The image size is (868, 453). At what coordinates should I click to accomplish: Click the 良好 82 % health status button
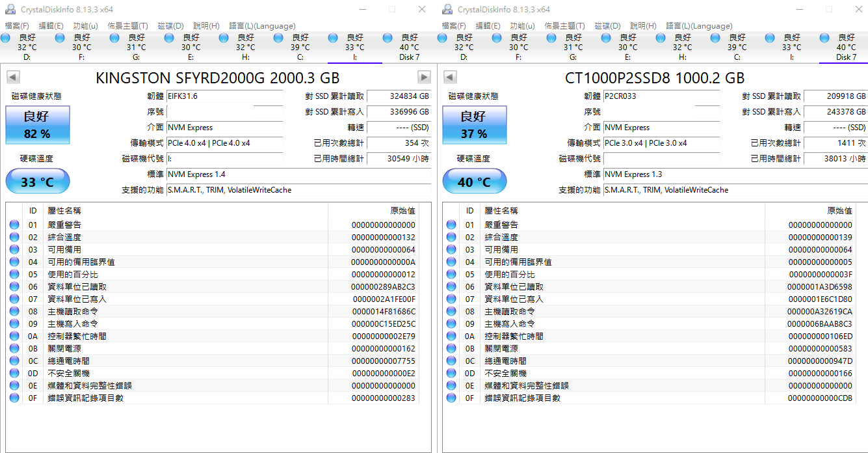pos(37,126)
